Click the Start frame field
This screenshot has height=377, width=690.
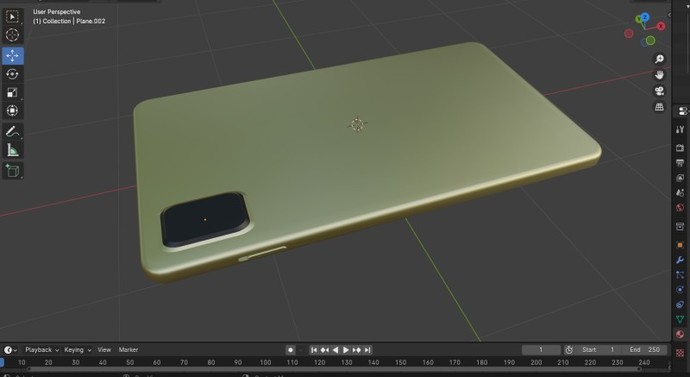[x=598, y=350]
